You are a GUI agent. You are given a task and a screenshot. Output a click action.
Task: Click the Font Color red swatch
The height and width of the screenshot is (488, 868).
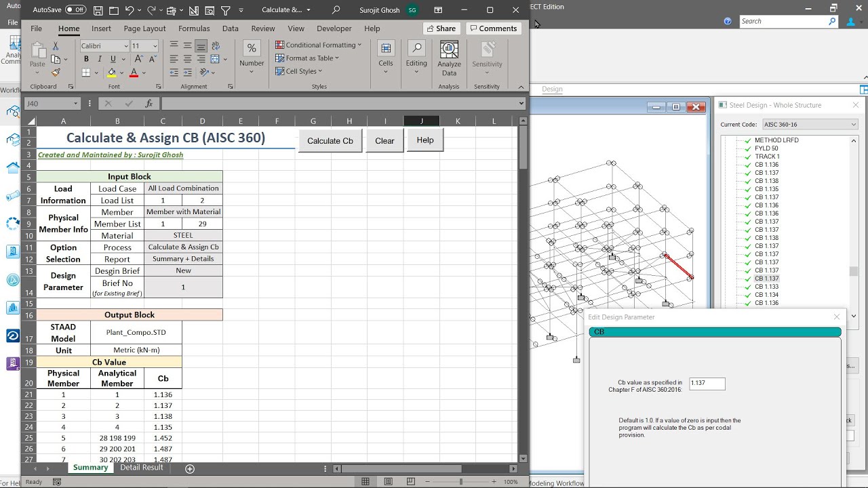134,73
